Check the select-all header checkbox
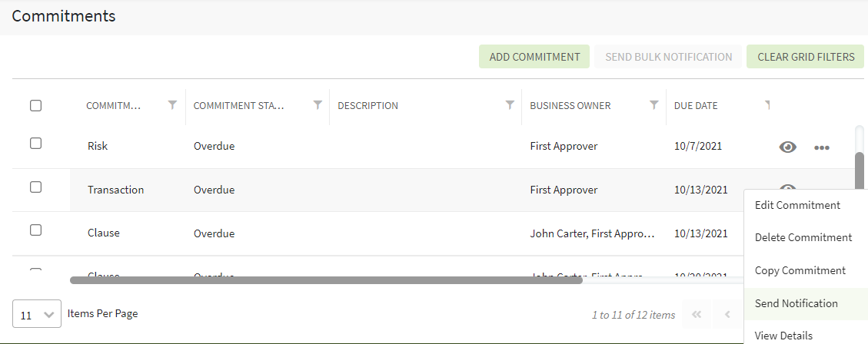The image size is (868, 344). 36,106
